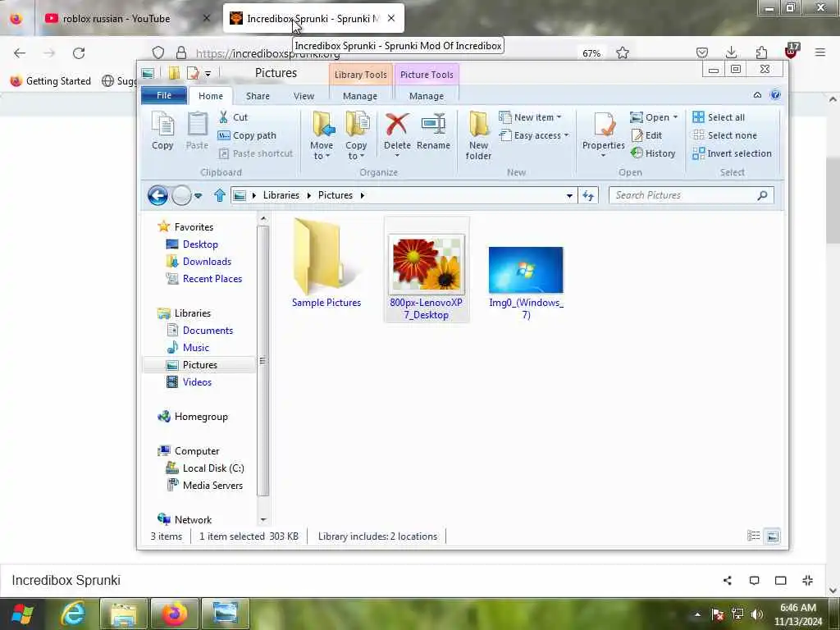840x630 pixels.
Task: Open the address bar history dropdown
Action: point(569,195)
